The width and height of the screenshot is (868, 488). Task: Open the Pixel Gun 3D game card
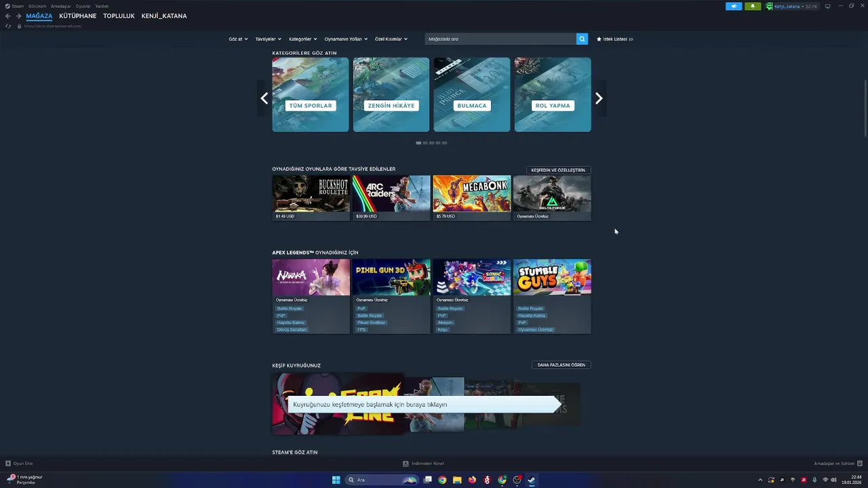click(391, 296)
